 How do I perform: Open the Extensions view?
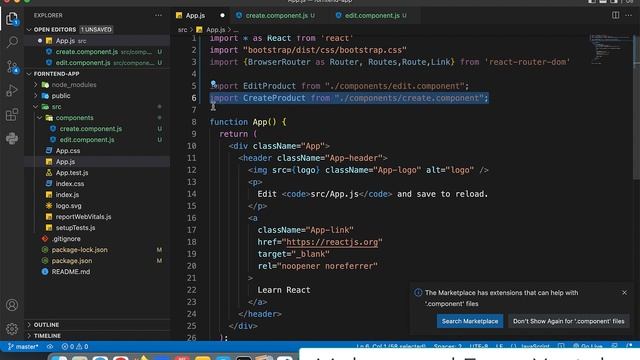[x=12, y=115]
